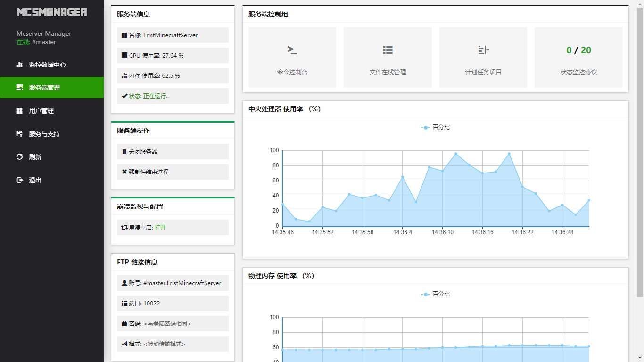This screenshot has width=644, height=362.
Task: Select 服务端管理 in the sidebar menu
Action: click(44, 88)
